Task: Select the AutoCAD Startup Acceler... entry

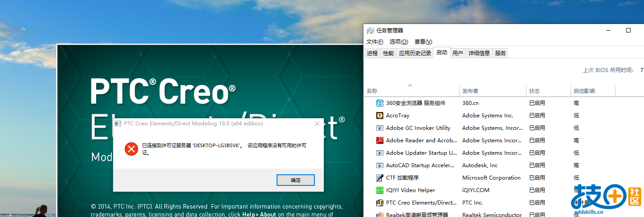Action: [x=421, y=165]
